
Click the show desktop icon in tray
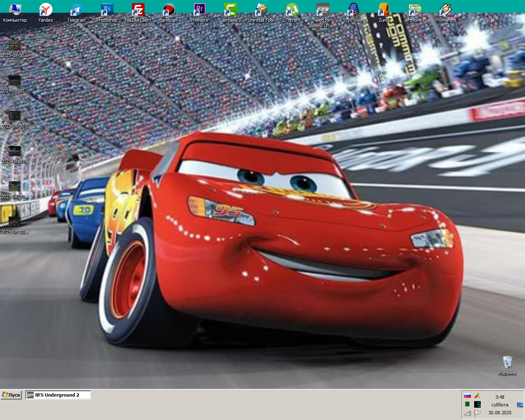520,405
